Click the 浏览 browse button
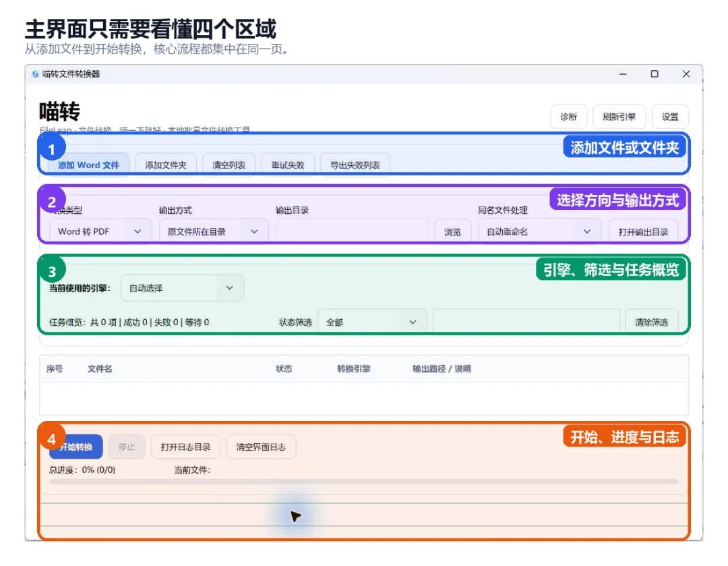The width and height of the screenshot is (728, 566). click(x=453, y=231)
